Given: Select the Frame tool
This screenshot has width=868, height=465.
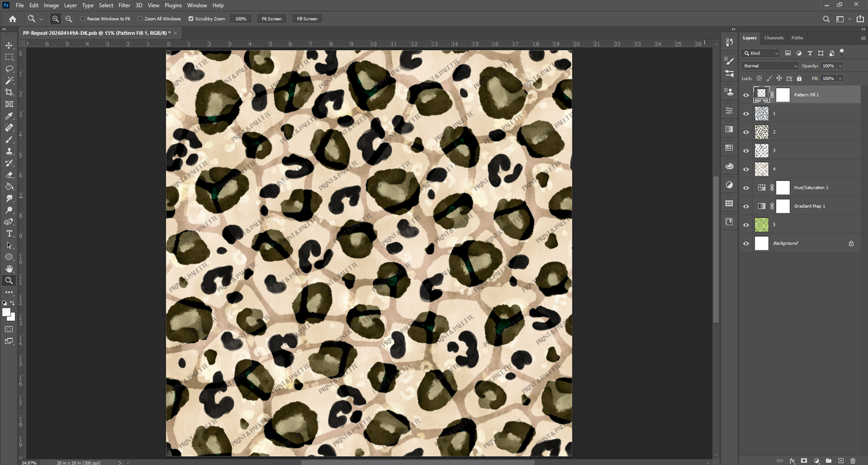Looking at the screenshot, I should pos(9,104).
